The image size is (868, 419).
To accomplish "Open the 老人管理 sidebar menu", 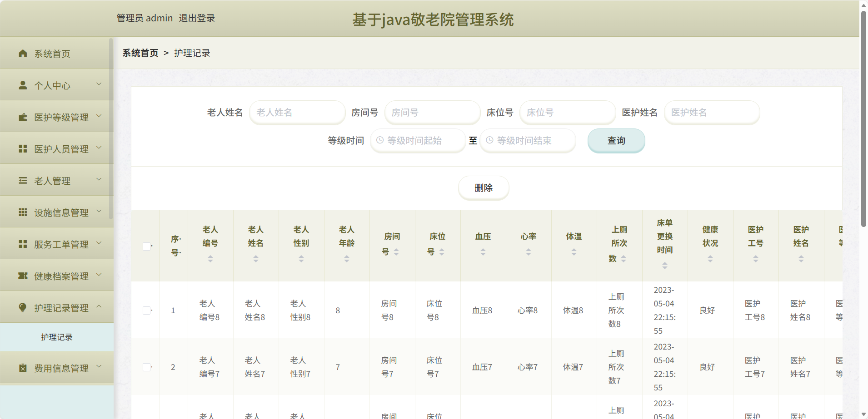I will (56, 181).
